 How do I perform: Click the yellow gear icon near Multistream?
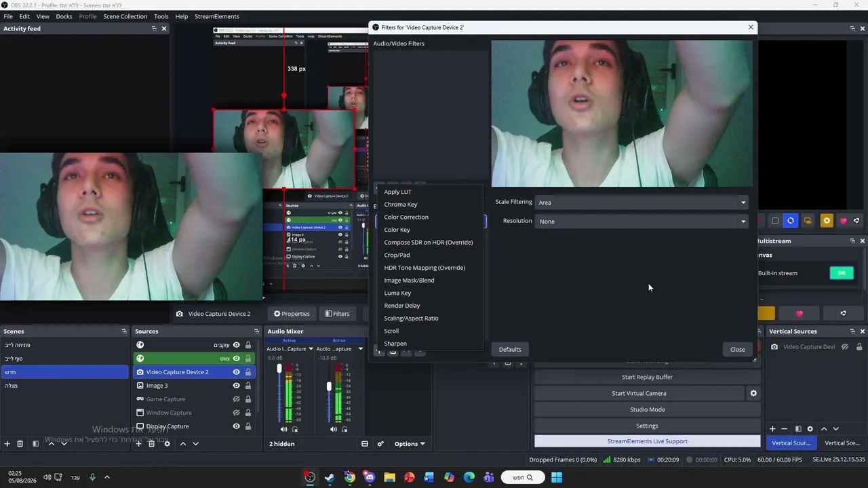(x=827, y=221)
